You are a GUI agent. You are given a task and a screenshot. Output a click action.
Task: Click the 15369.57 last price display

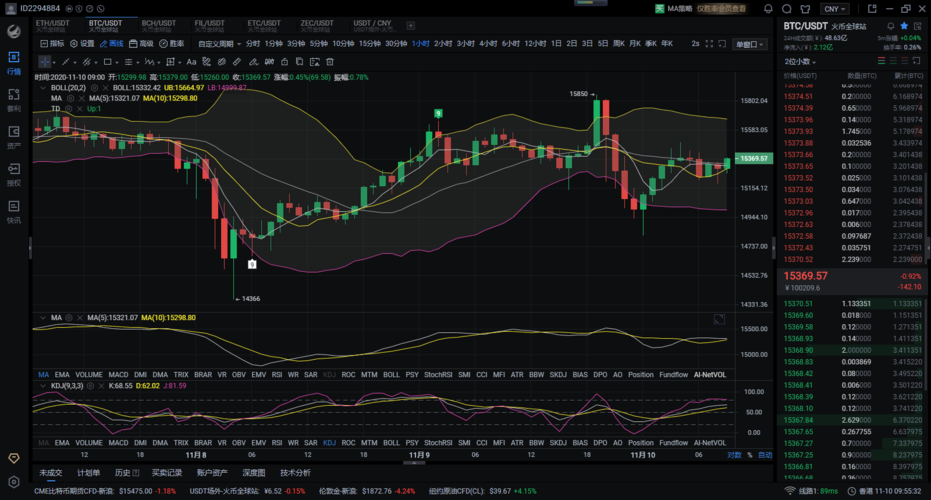click(x=805, y=276)
